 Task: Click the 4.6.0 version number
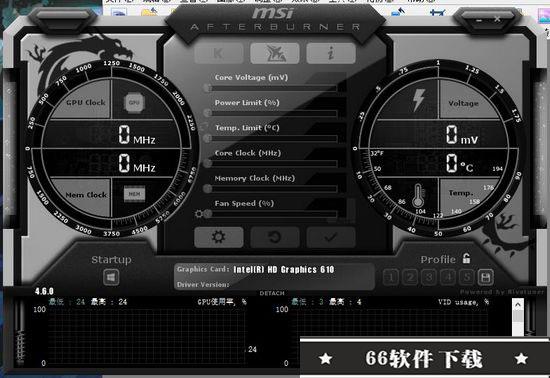click(44, 291)
